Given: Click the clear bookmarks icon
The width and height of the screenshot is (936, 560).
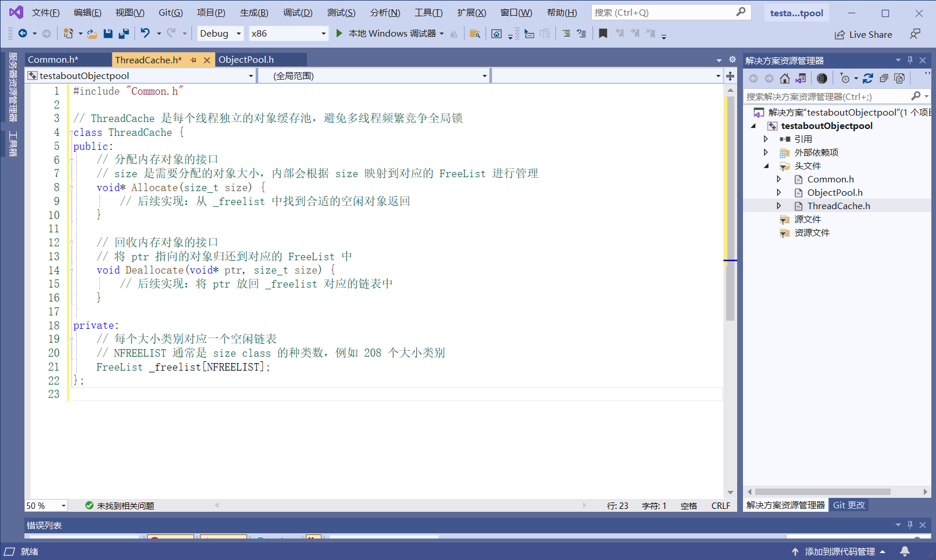Looking at the screenshot, I should 651,34.
